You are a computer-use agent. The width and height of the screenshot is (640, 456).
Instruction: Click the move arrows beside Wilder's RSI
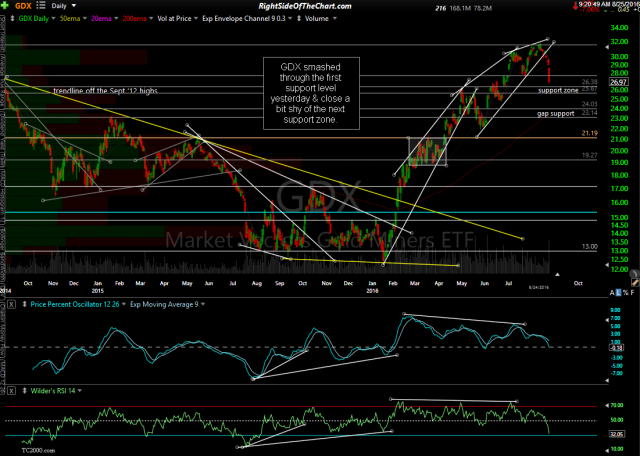24,391
